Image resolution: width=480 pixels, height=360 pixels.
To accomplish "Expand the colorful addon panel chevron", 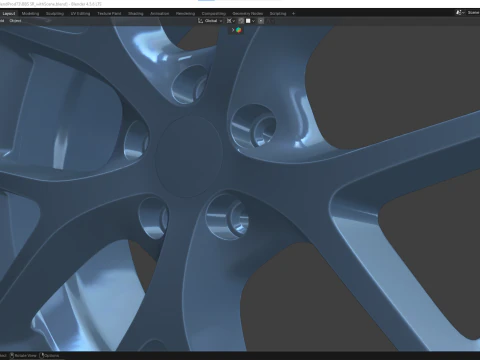I will point(233,30).
